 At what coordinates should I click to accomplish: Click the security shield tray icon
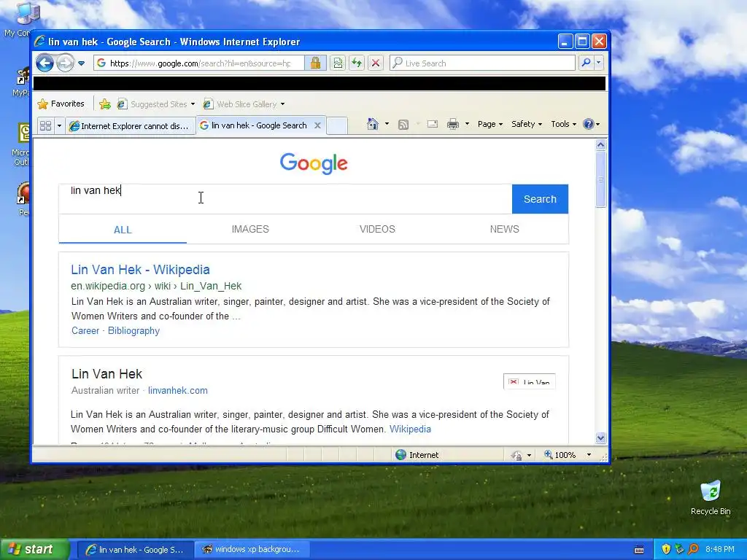click(666, 550)
